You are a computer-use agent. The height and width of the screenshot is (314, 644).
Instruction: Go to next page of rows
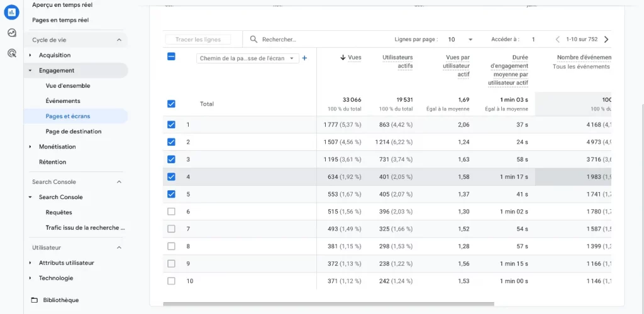[606, 40]
